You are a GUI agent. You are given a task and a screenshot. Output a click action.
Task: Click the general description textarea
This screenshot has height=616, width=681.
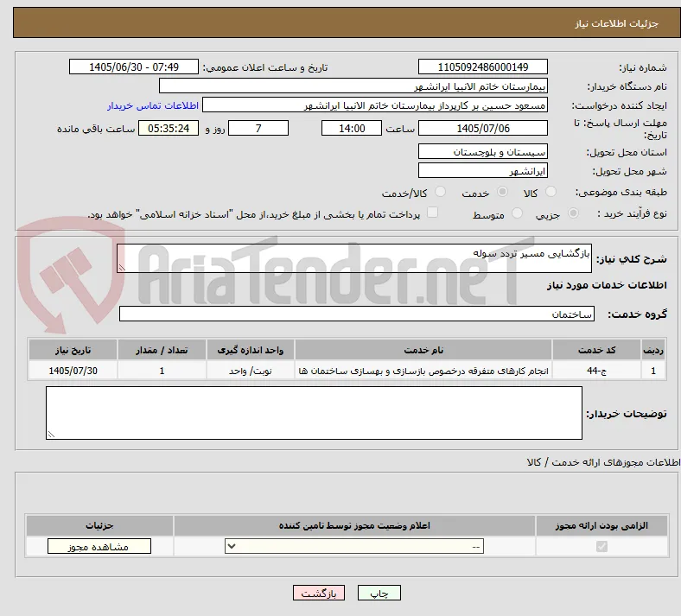354,258
